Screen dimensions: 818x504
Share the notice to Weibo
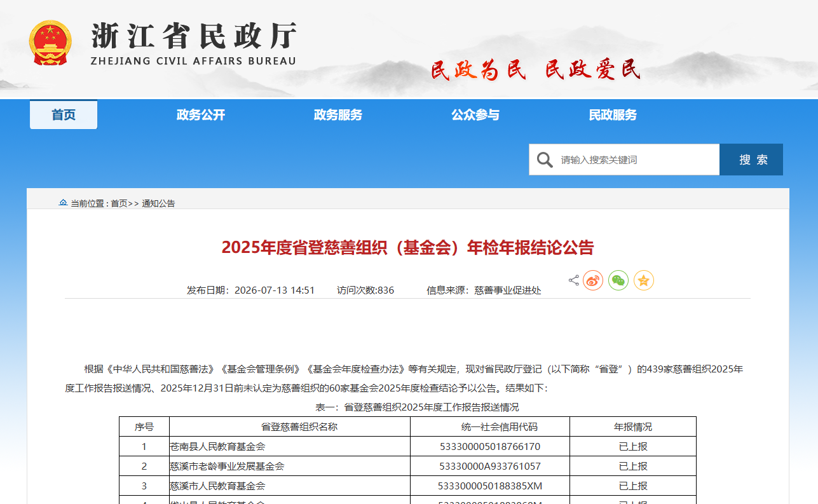click(x=593, y=280)
